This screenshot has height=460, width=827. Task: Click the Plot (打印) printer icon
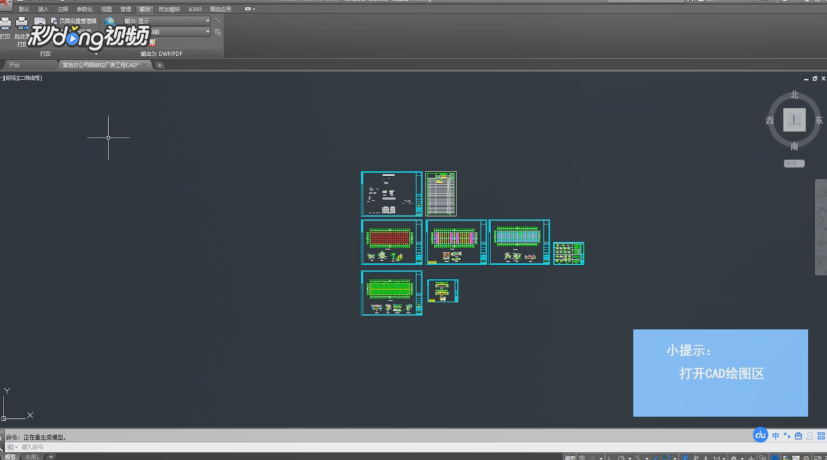(5, 24)
